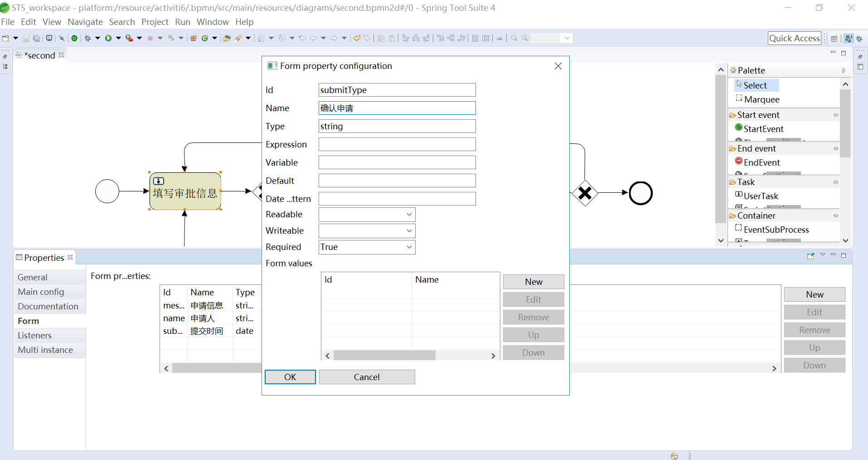Switch to the Spring perspective icon
Viewport: 868px width, 460px height.
[848, 39]
